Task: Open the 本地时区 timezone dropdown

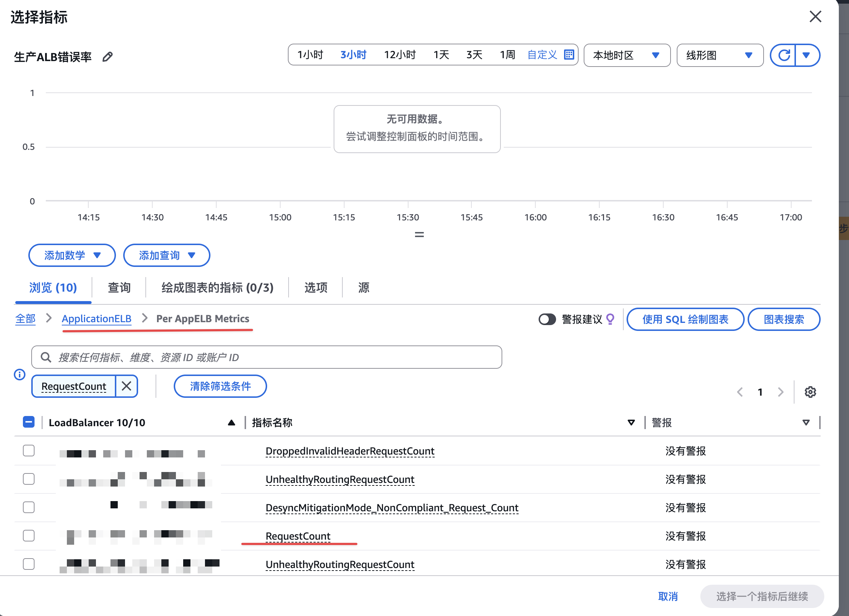Action: [627, 55]
